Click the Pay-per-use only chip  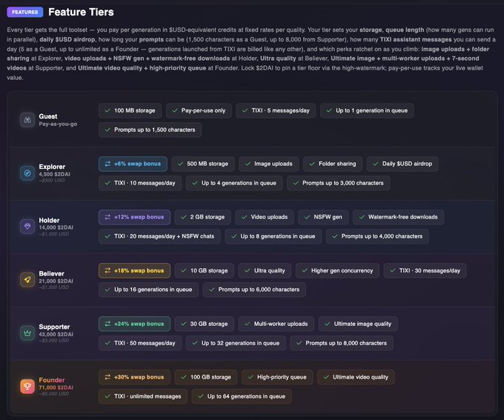pos(199,110)
